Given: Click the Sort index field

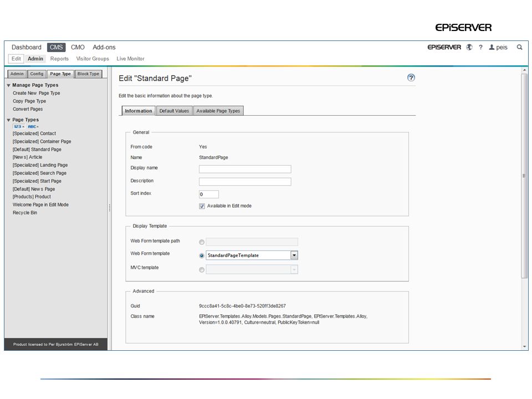Looking at the screenshot, I should 209,194.
